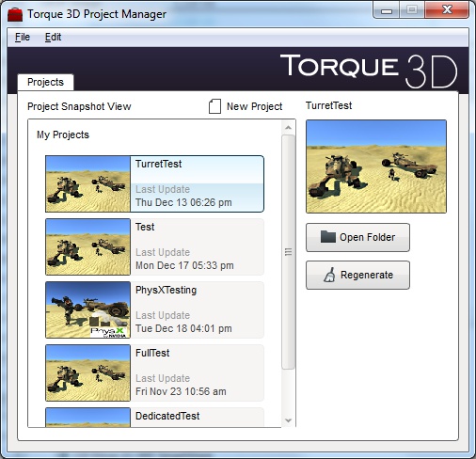The image size is (476, 459).
Task: Click the TurretTest project name in list
Action: (x=159, y=164)
